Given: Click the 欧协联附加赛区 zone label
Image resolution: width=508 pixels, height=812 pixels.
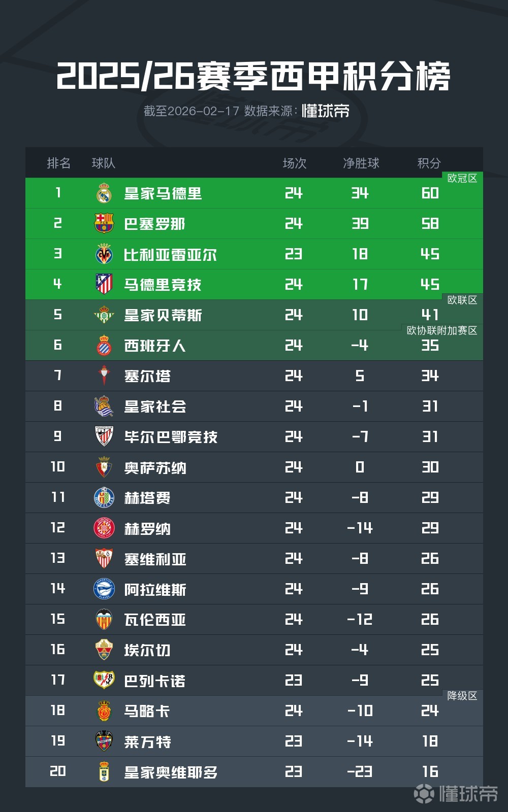Looking at the screenshot, I should pyautogui.click(x=442, y=330).
